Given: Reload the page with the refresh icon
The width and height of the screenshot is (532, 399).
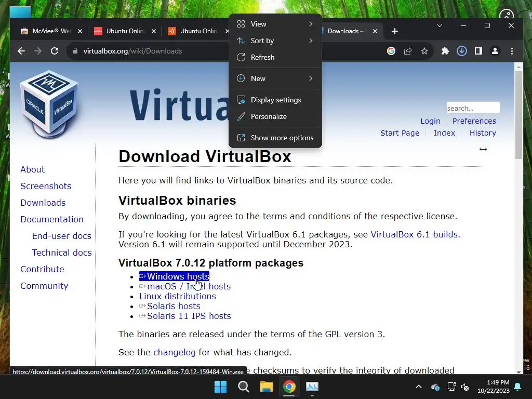Looking at the screenshot, I should pyautogui.click(x=54, y=51).
